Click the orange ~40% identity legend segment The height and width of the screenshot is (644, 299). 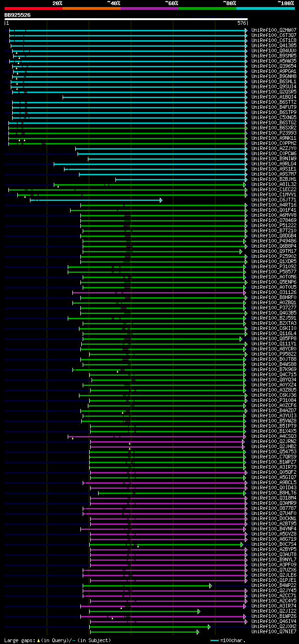click(x=92, y=8)
